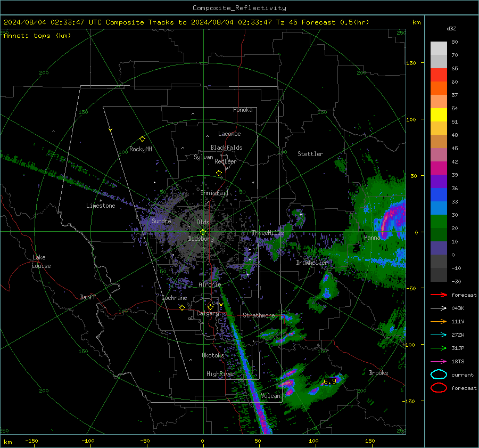The image size is (479, 448).
Task: Click the Banff city label
Action: click(88, 297)
